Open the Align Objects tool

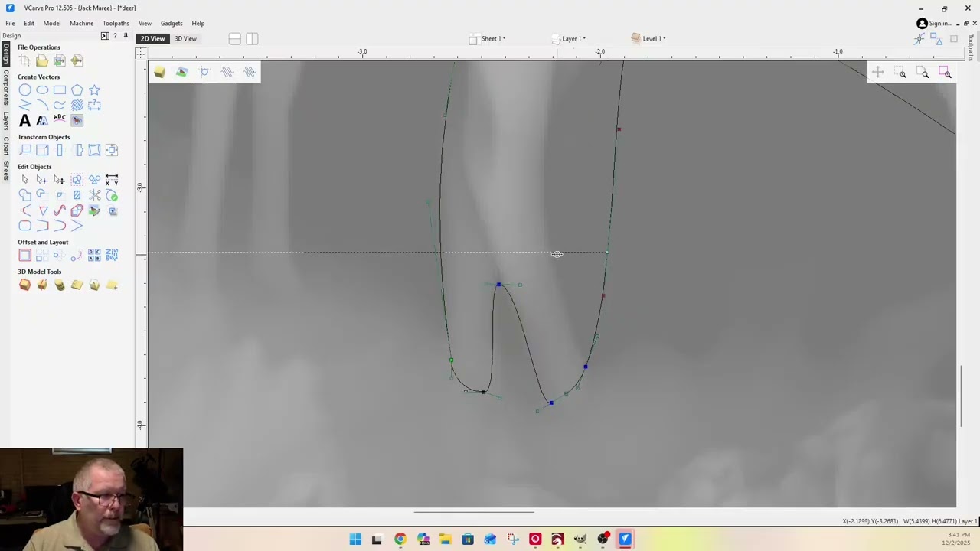click(112, 150)
